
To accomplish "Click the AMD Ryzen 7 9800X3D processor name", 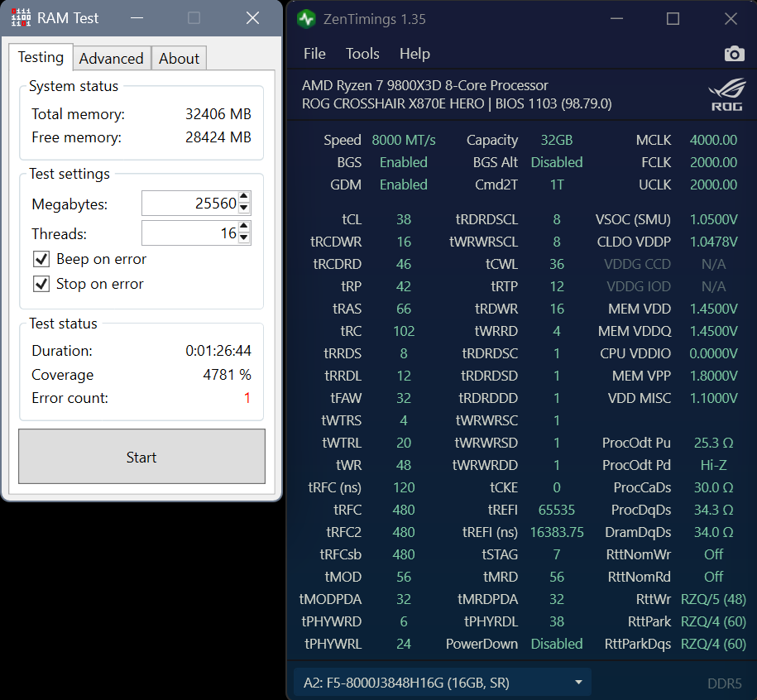I will 425,85.
